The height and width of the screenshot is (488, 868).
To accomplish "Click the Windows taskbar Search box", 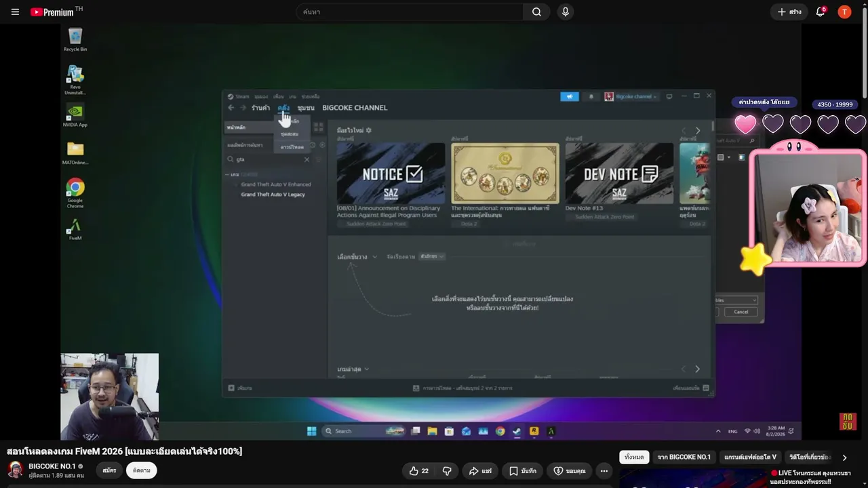I will [363, 431].
